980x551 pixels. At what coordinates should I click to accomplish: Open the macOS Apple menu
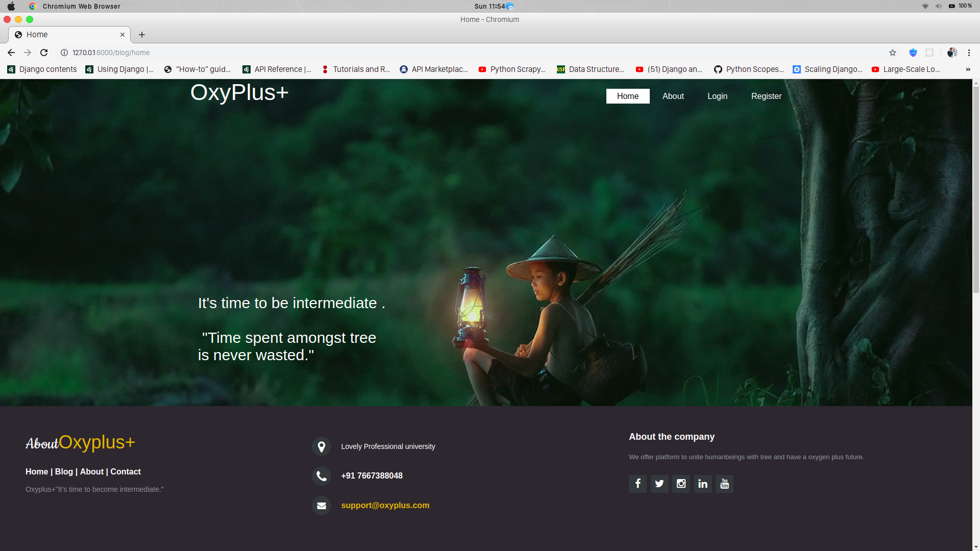(11, 6)
